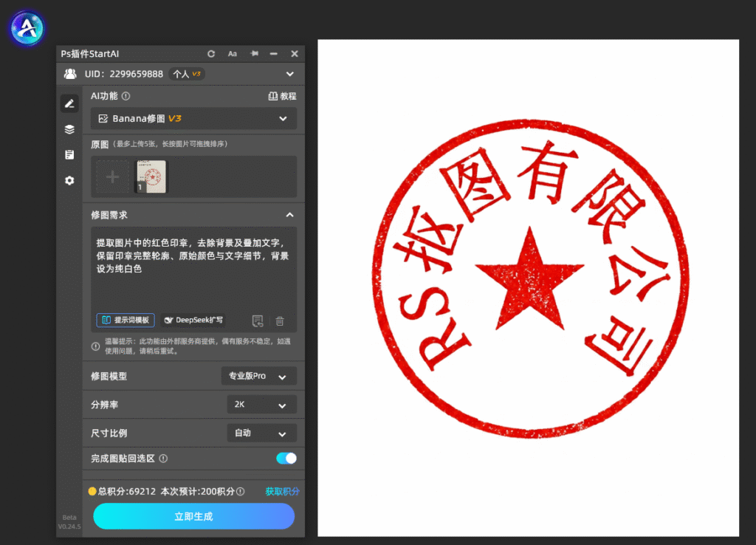The height and width of the screenshot is (545, 756).
Task: Open the settings gear sidebar icon
Action: [69, 180]
